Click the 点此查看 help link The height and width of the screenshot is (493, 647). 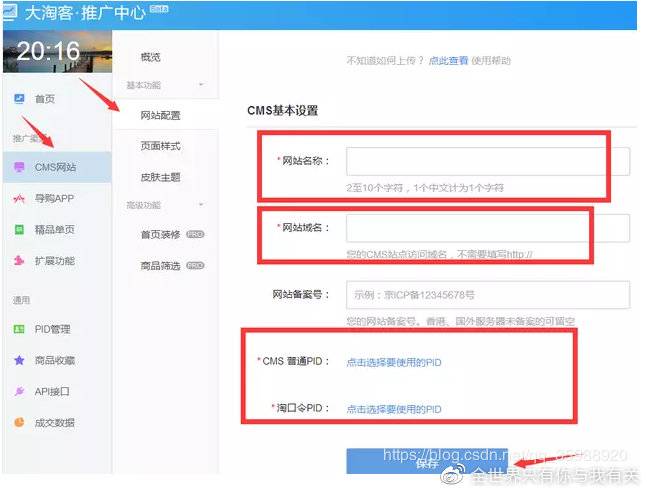pyautogui.click(x=448, y=60)
